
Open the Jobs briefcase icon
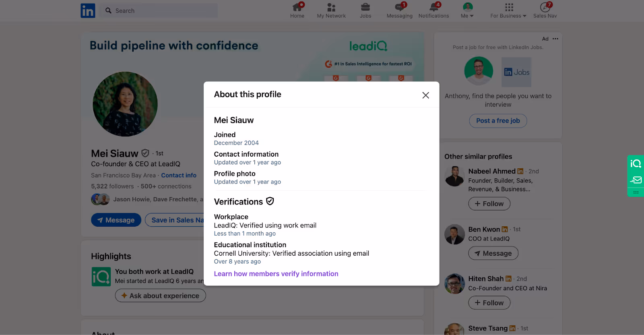(x=365, y=7)
